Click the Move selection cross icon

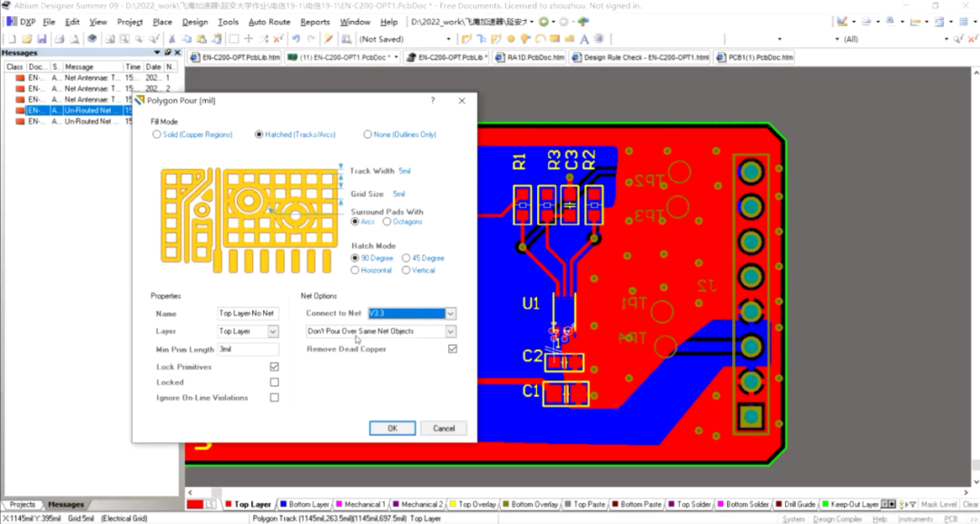[249, 39]
